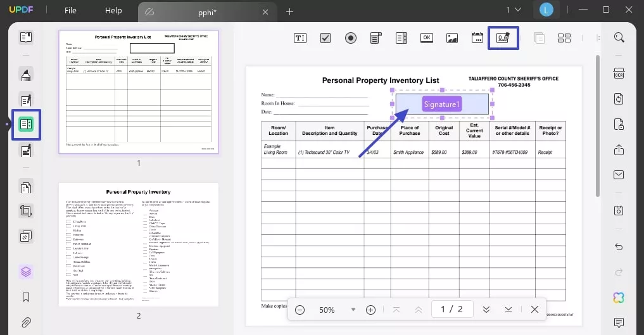
Task: Select the Comment highlighter tool
Action: 26,75
